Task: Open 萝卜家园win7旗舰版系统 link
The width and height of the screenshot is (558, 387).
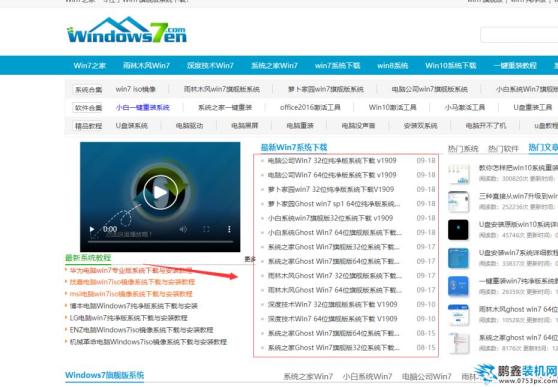Action: click(326, 89)
